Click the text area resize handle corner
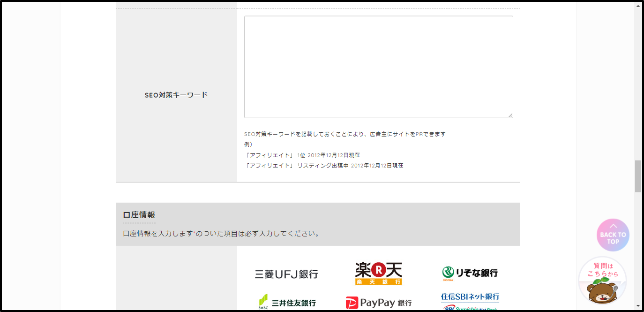Screen dimensions: 644x312 coord(510,115)
